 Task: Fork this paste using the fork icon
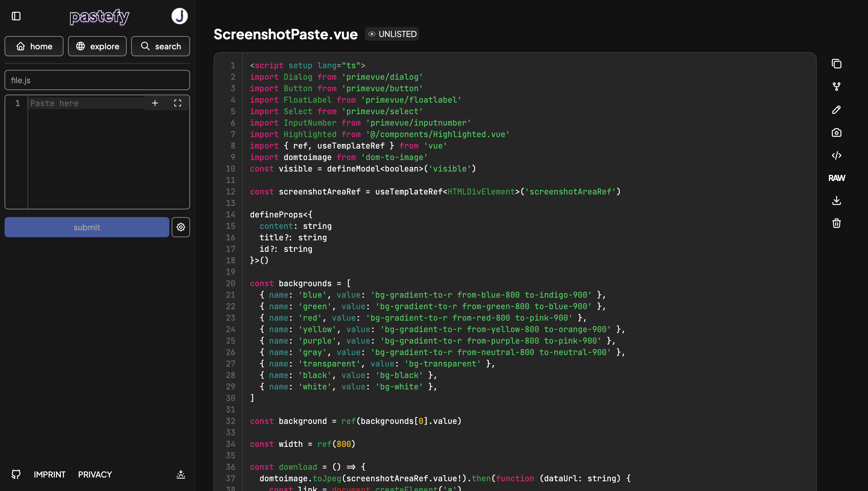coord(836,87)
